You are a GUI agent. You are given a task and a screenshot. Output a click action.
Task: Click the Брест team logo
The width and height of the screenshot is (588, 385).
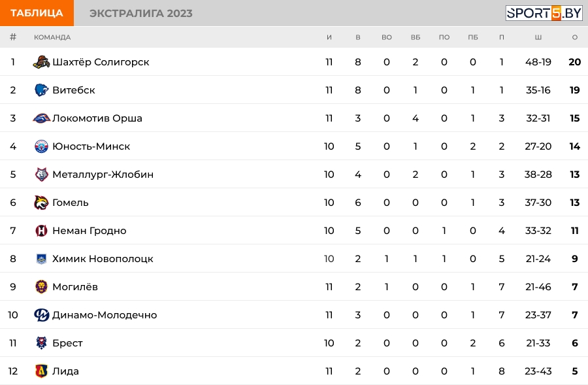tap(41, 343)
